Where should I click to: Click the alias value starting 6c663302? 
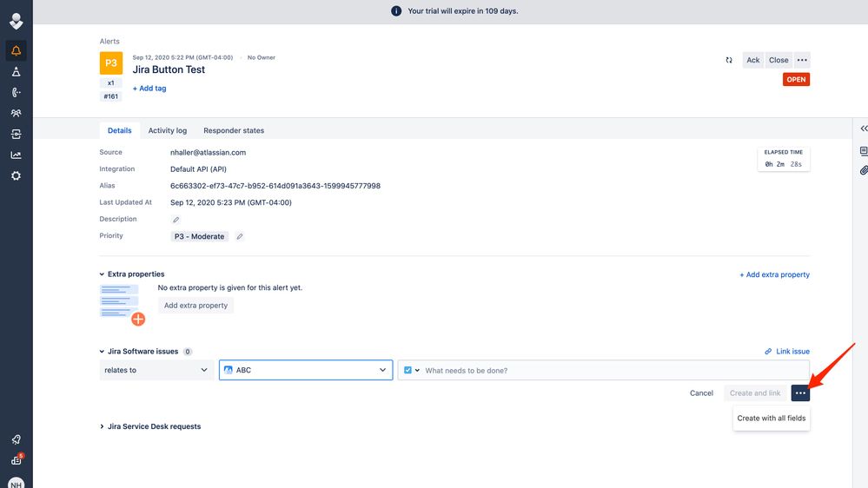[275, 186]
